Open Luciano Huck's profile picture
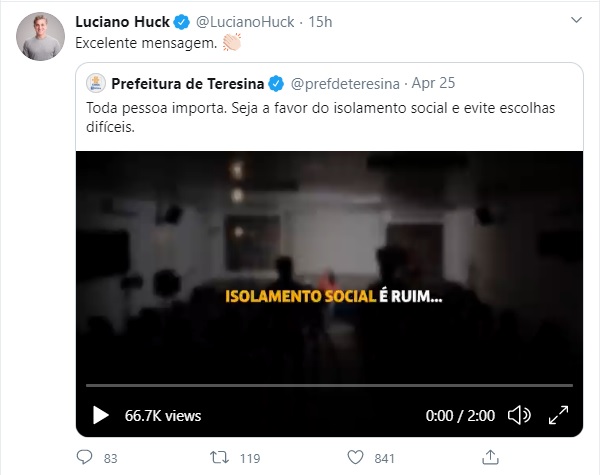Image resolution: width=602 pixels, height=475 pixels. 40,36
